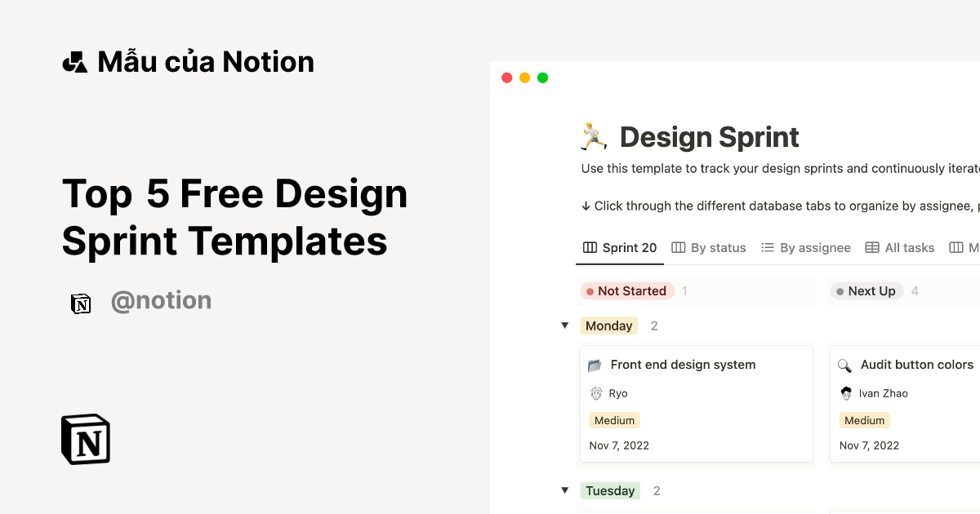Click the red status dot in Not Started pill
This screenshot has width=980, height=514.
[590, 290]
